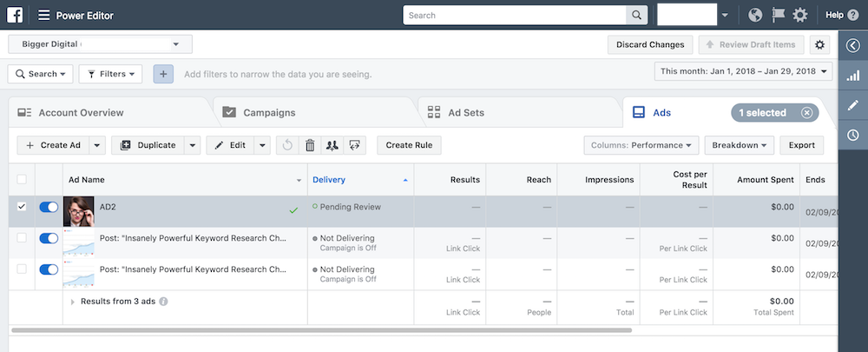Open the Breakdown dropdown
This screenshot has height=352, width=868.
(x=739, y=145)
